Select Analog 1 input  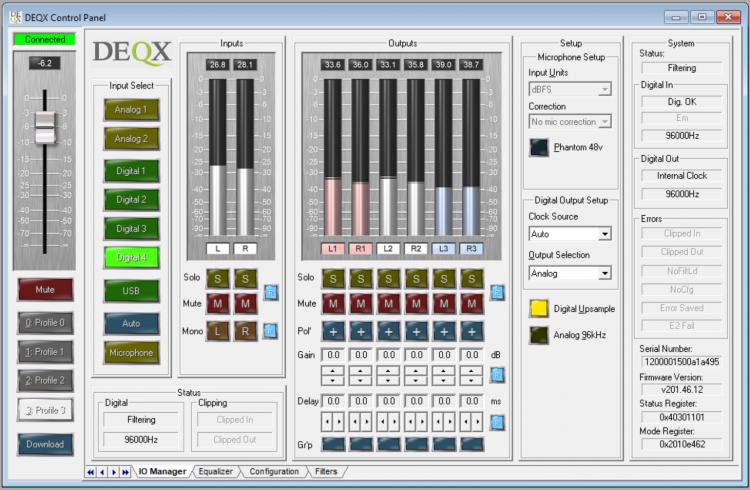click(x=131, y=110)
